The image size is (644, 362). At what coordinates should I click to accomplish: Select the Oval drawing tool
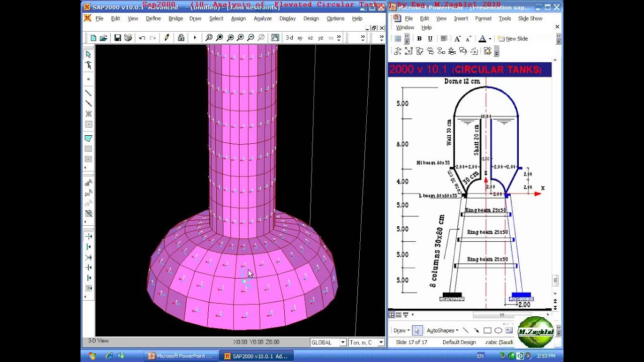coord(498,330)
